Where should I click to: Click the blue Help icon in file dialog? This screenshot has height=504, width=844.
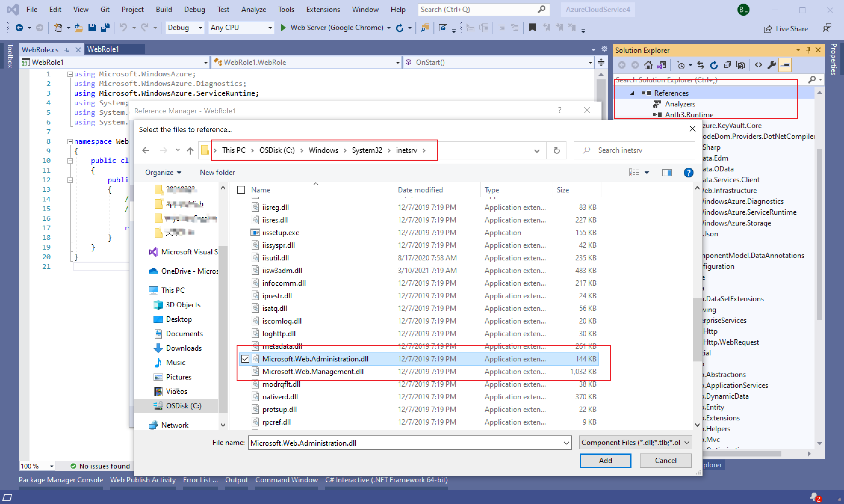click(x=688, y=173)
